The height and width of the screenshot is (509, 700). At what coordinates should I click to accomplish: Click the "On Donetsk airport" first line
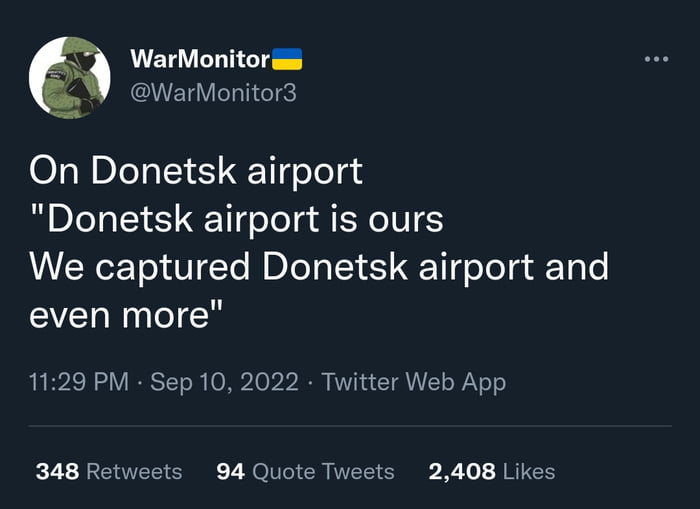196,171
